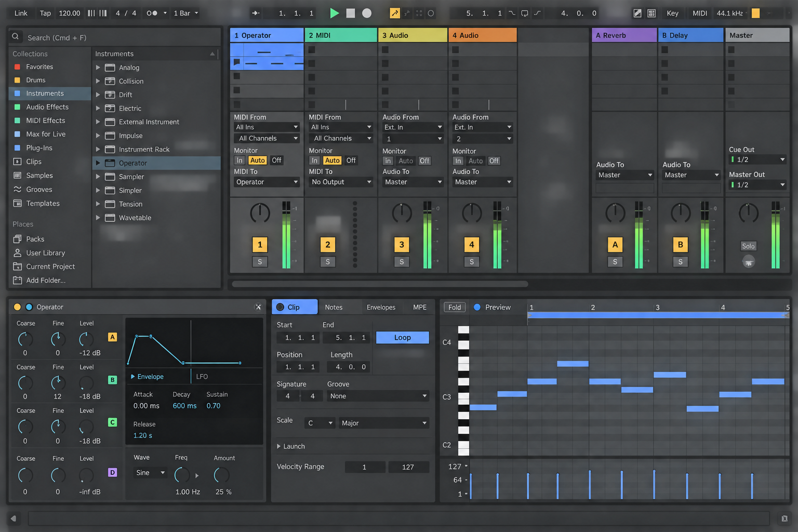Image resolution: width=798 pixels, height=532 pixels.
Task: Click the Master preview headphone knob
Action: [748, 262]
